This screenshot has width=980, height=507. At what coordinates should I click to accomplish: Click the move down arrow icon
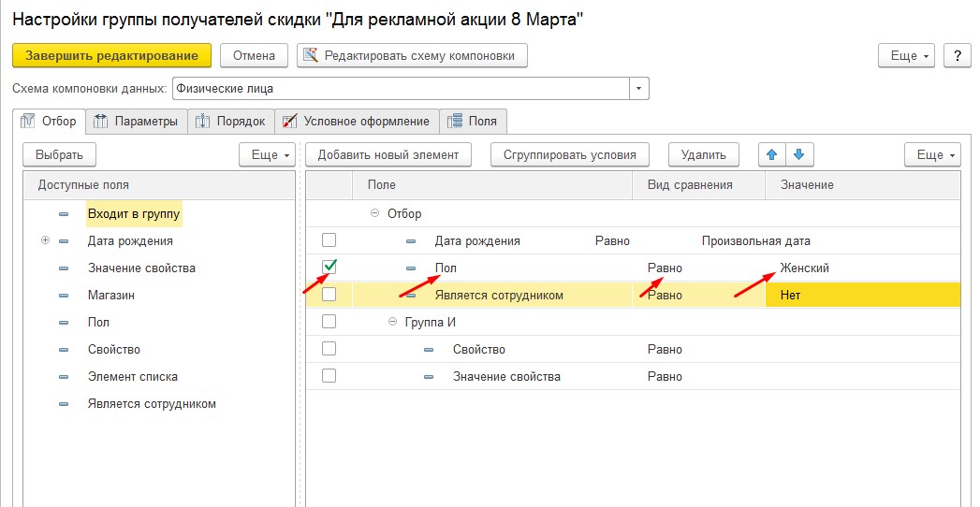coord(798,154)
